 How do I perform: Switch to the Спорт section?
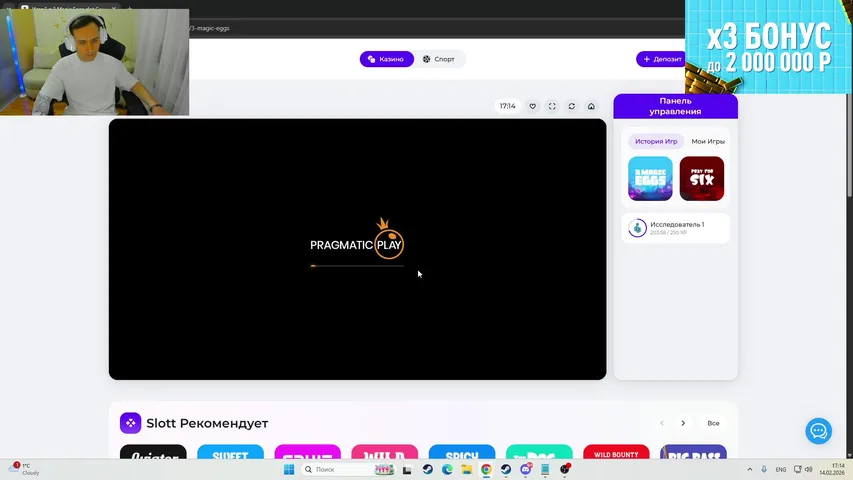(x=438, y=59)
